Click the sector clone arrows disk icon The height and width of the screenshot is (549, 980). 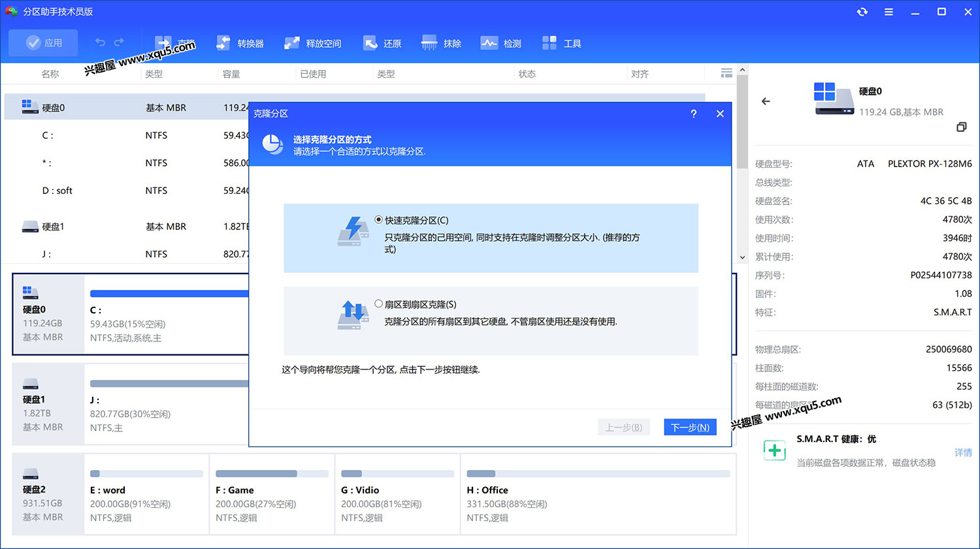[353, 315]
